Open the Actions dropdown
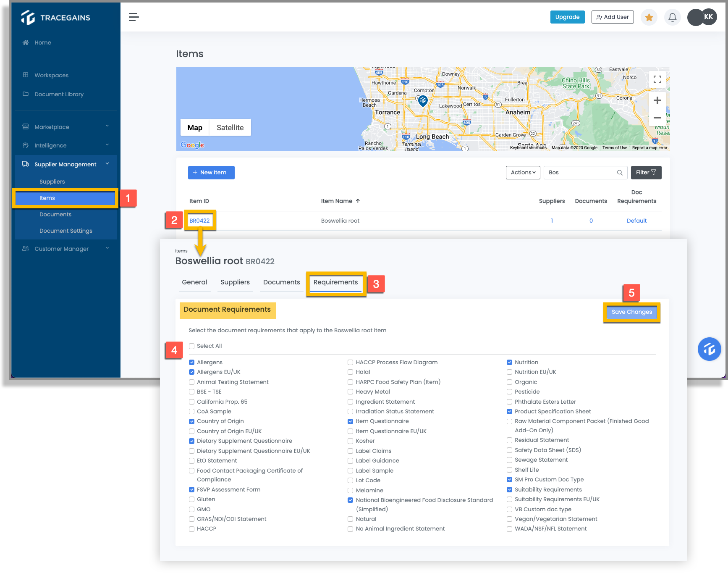728x573 pixels. pyautogui.click(x=523, y=173)
